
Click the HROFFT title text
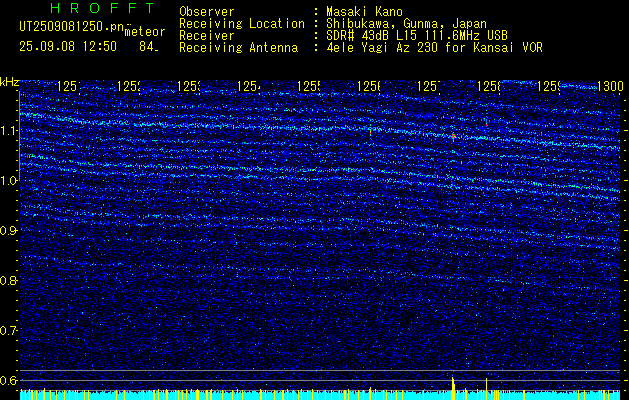point(102,8)
